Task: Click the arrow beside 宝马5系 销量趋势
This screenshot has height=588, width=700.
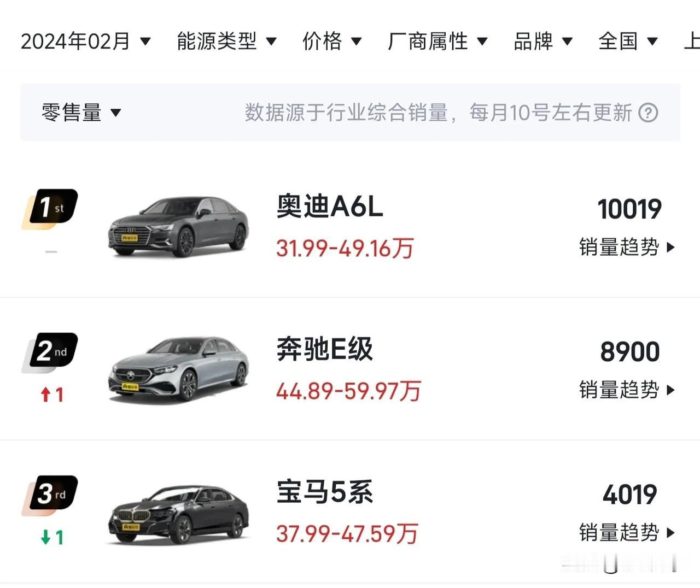Action: click(x=671, y=533)
